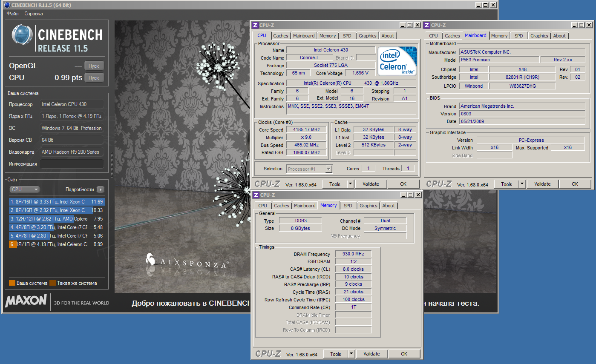Screen dimensions: 596x364
Task: Click OK in CPU-Z CPU window
Action: (x=403, y=184)
